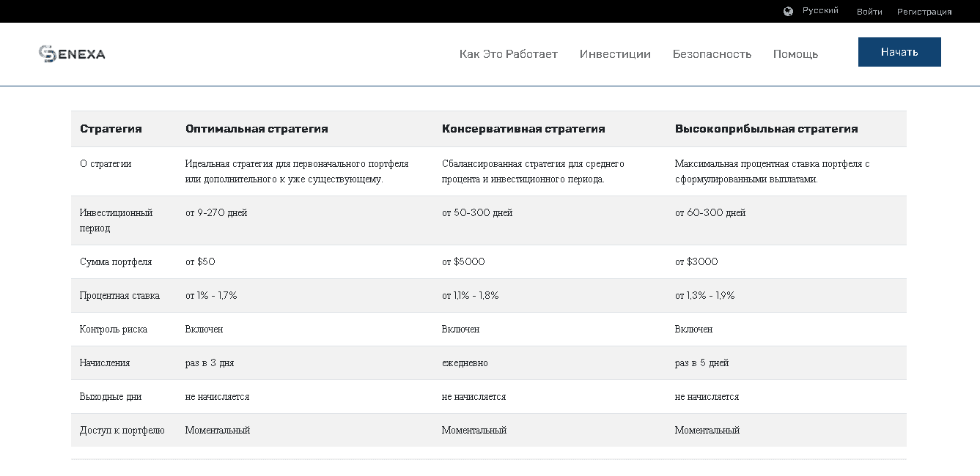Image resolution: width=980 pixels, height=476 pixels.
Task: Select the Высокоприбыльная стратегия header
Action: [765, 128]
